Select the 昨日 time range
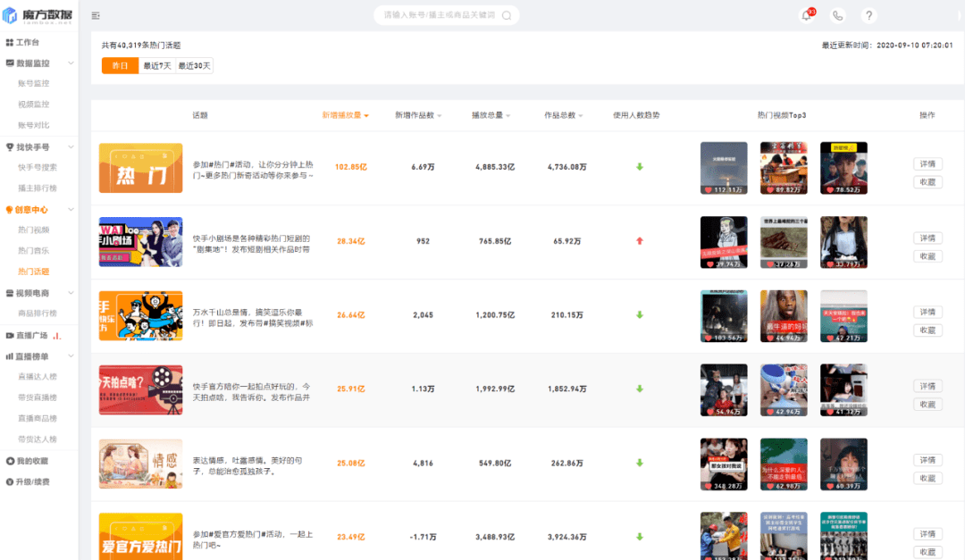The width and height of the screenshot is (965, 560). point(120,66)
